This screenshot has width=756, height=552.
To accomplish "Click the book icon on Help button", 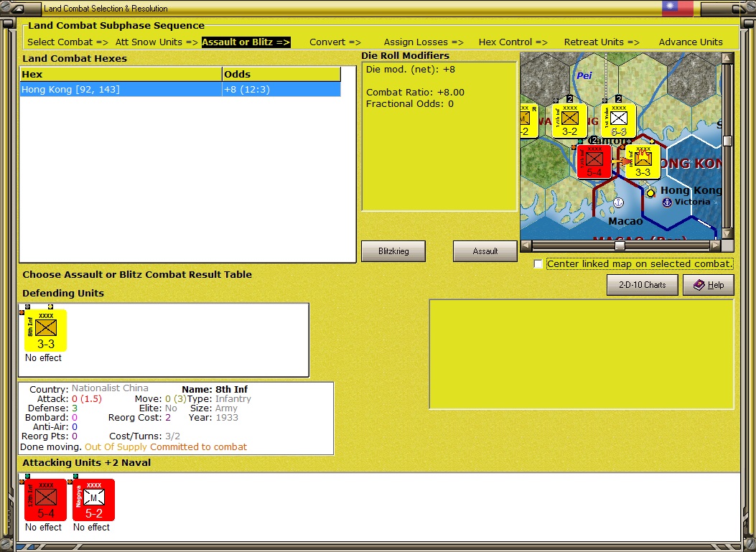I will (699, 285).
